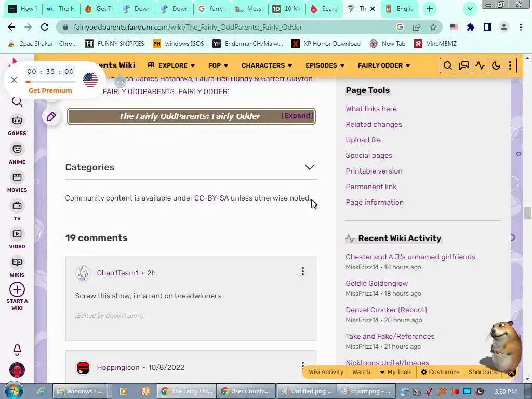Toggle dark theme moon icon

[496, 65]
